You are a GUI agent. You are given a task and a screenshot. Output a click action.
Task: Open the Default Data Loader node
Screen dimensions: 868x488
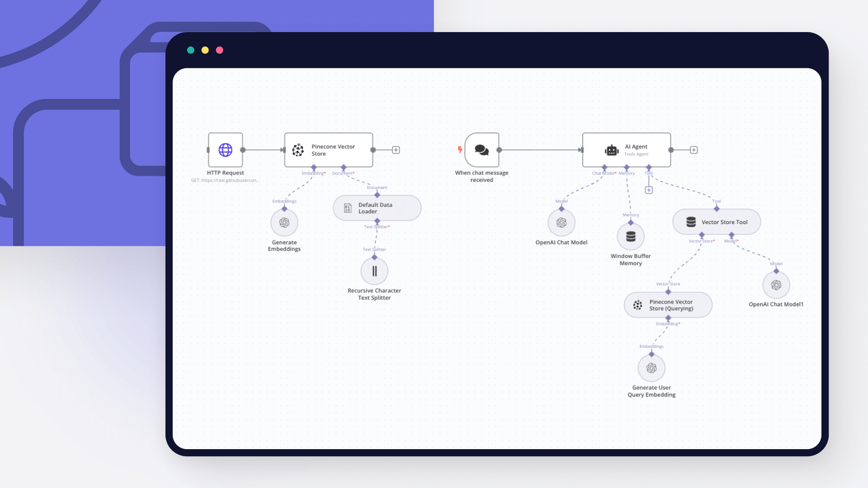point(377,208)
